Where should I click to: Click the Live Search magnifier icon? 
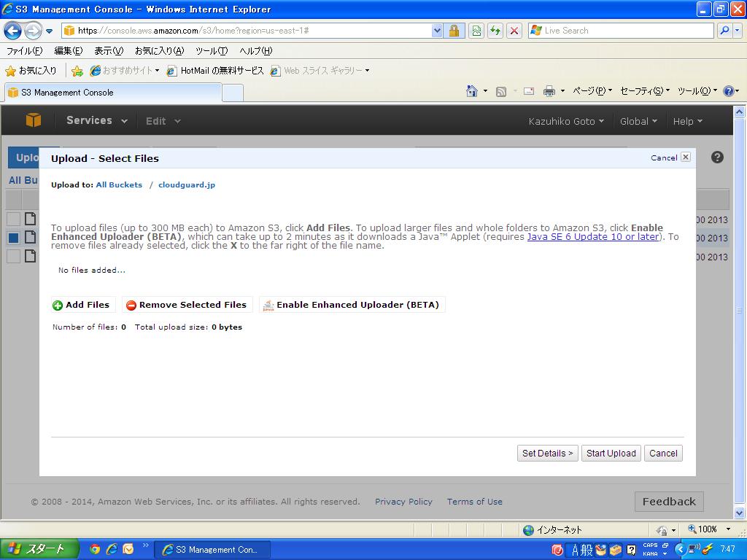(724, 31)
